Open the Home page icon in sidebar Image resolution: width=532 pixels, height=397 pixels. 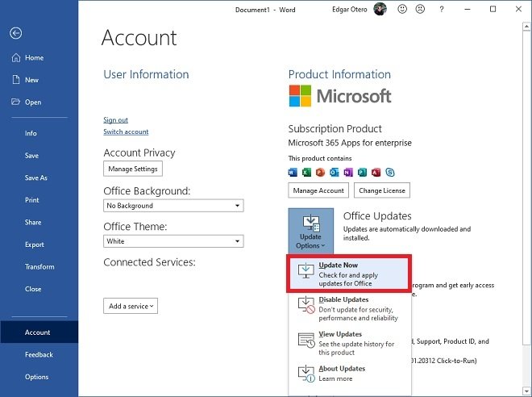[x=16, y=58]
